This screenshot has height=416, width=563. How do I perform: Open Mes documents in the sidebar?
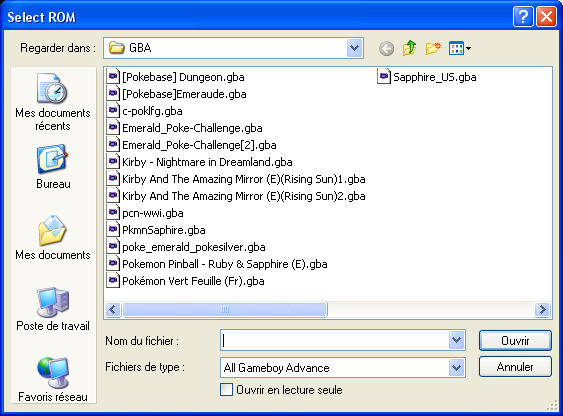tap(53, 238)
